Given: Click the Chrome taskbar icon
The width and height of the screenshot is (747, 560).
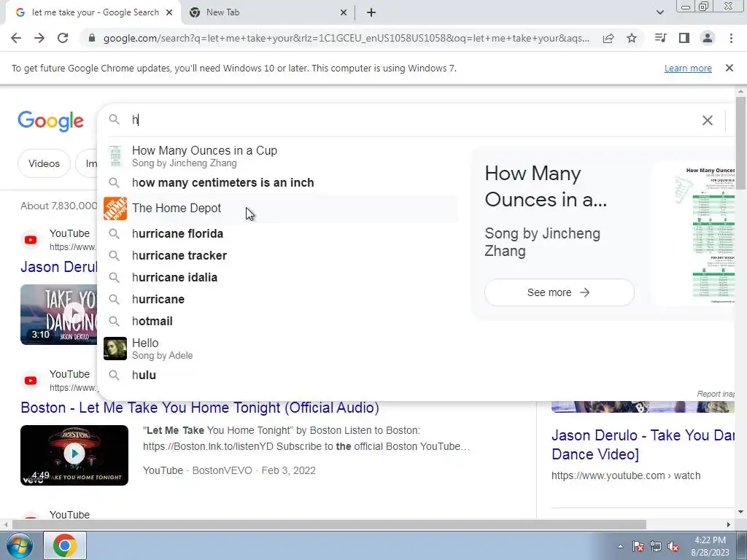Looking at the screenshot, I should click(65, 545).
